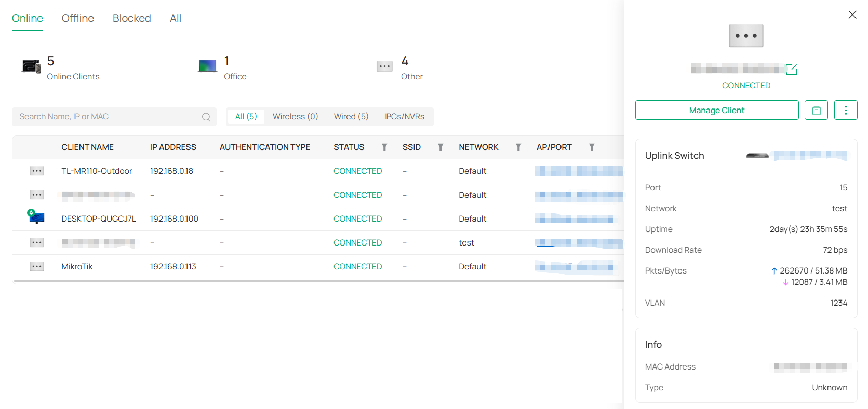Click the MikroTik device icon
This screenshot has width=868, height=409.
37,267
